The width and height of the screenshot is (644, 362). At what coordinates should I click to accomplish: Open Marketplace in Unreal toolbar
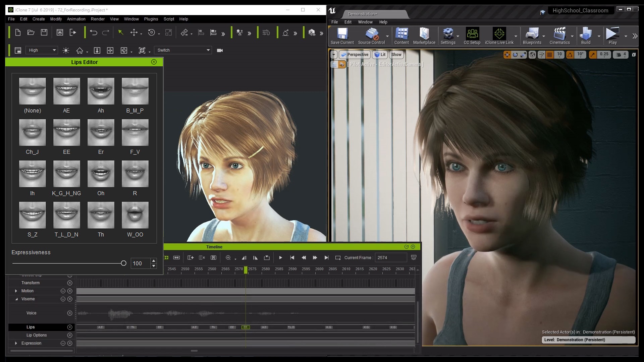[x=424, y=36]
